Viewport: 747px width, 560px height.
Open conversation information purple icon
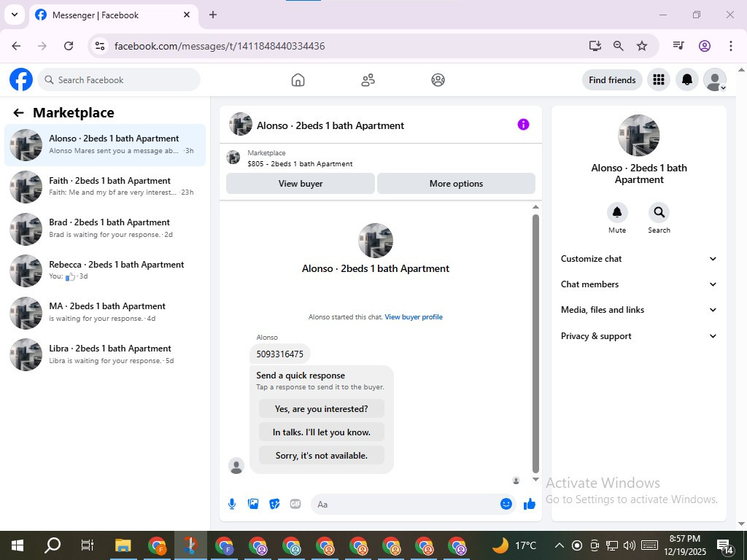pos(523,125)
